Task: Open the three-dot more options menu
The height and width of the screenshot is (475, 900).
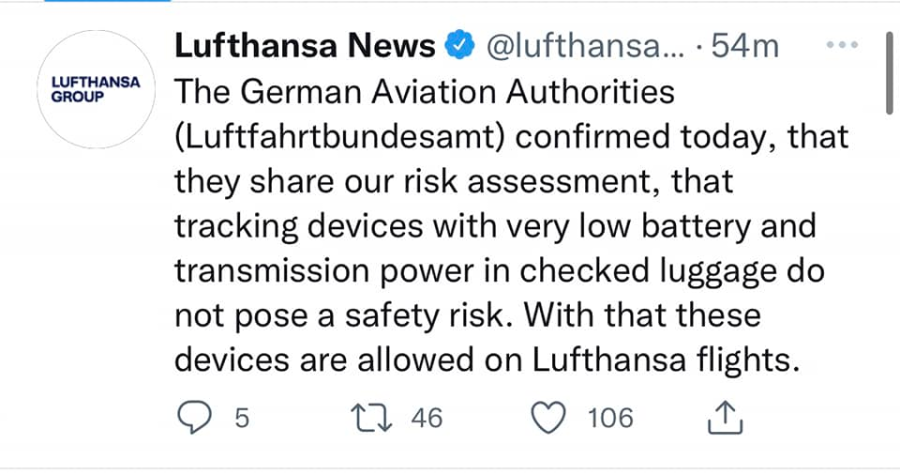Action: 844,46
